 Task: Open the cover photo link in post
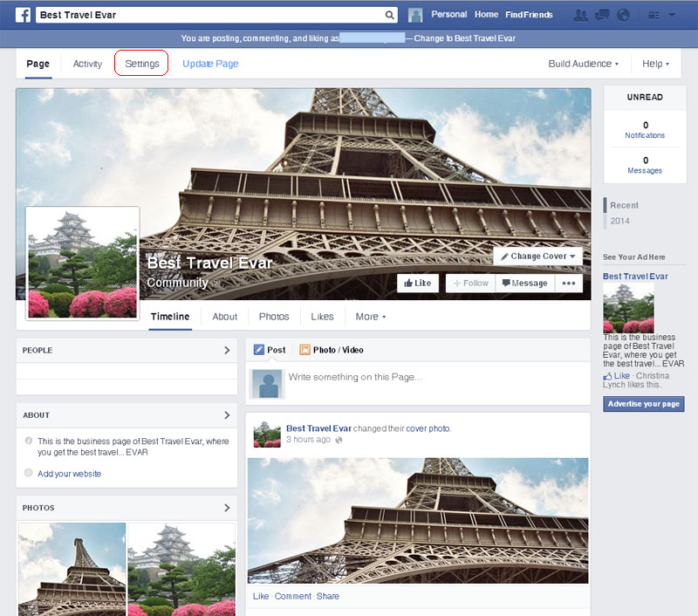(x=428, y=428)
